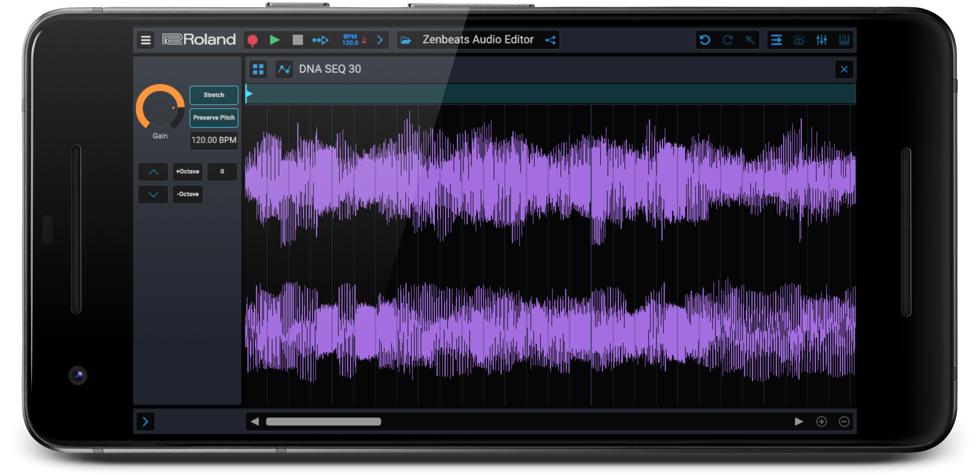Open a file with the folder icon
This screenshot has height=475, width=980.
[x=406, y=40]
